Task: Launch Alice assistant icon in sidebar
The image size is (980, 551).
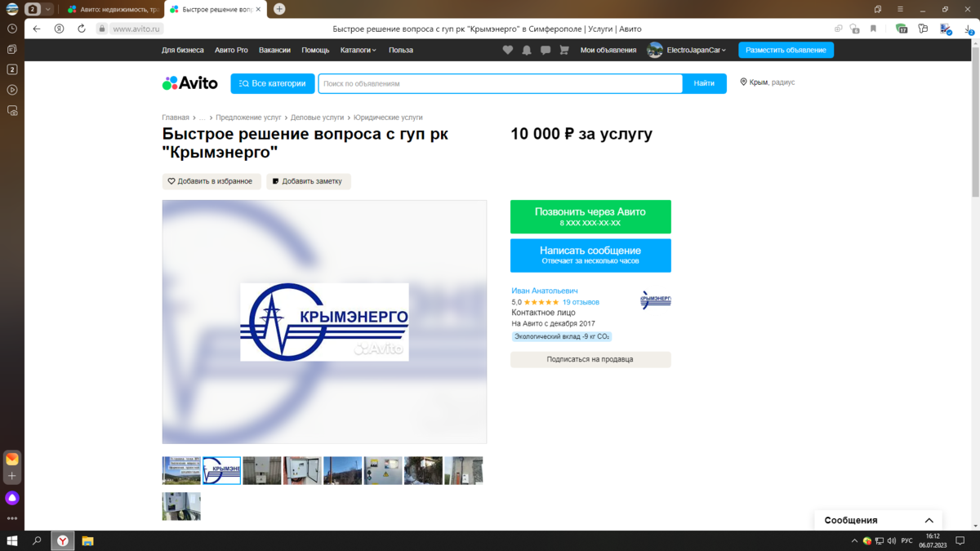Action: pyautogui.click(x=12, y=498)
